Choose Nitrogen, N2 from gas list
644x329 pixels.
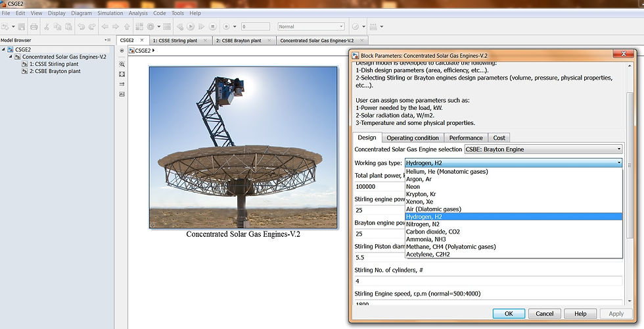tap(514, 224)
